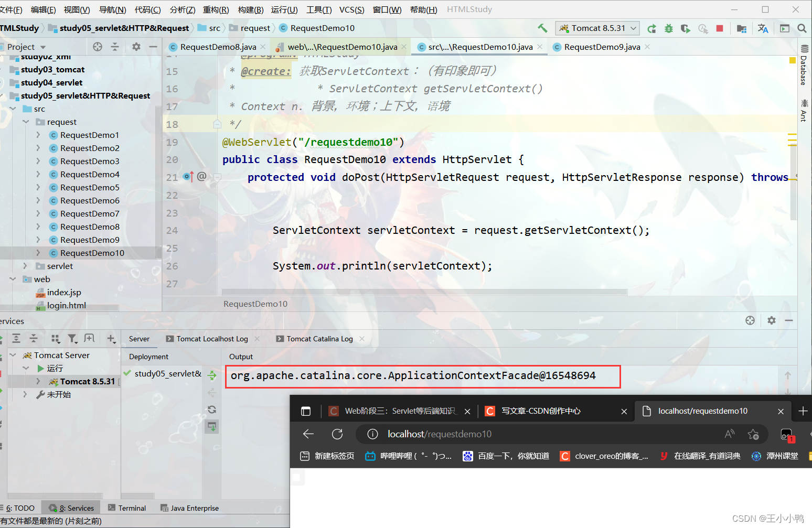812x528 pixels.
Task: Click the browser address bar
Action: pos(561,434)
